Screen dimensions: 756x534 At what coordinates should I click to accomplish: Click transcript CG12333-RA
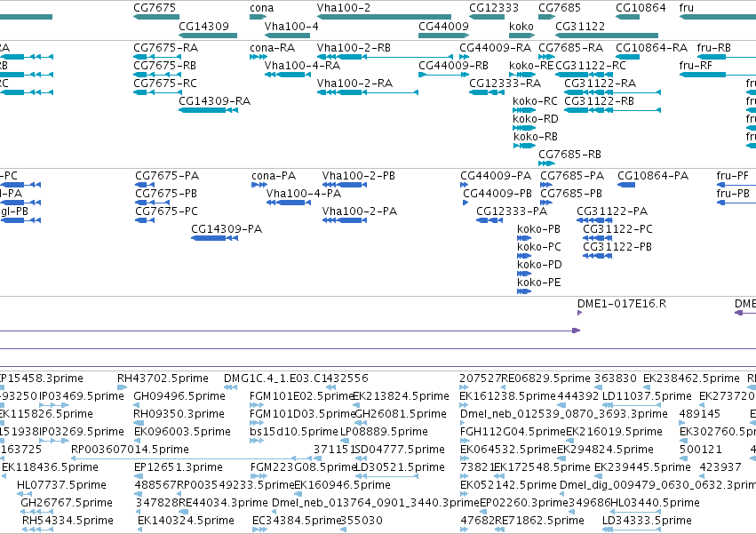[505, 84]
